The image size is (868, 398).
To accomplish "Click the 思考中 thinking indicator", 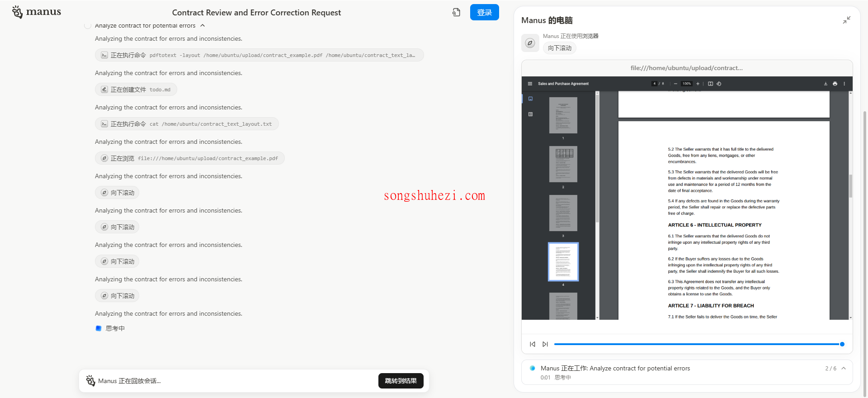I will (x=110, y=328).
